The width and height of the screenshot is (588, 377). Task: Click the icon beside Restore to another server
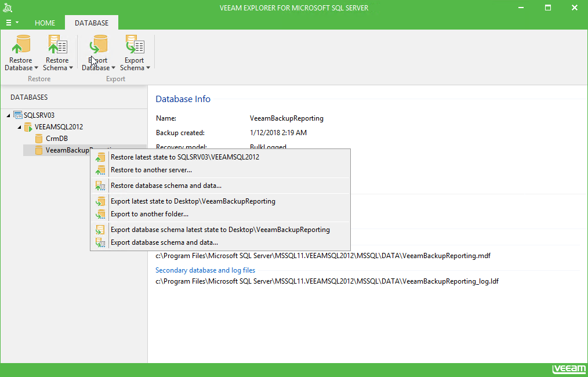pos(100,170)
